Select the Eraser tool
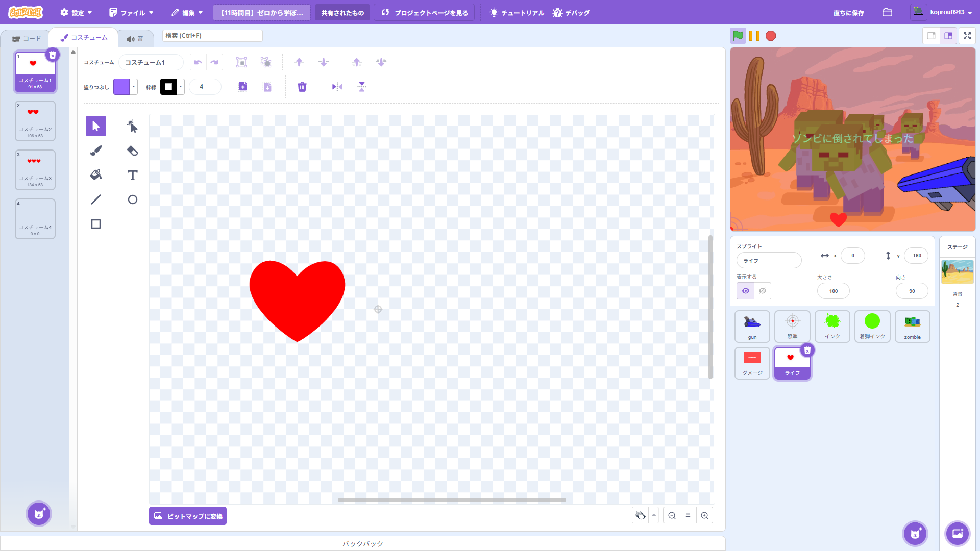This screenshot has height=551, width=980. (132, 151)
